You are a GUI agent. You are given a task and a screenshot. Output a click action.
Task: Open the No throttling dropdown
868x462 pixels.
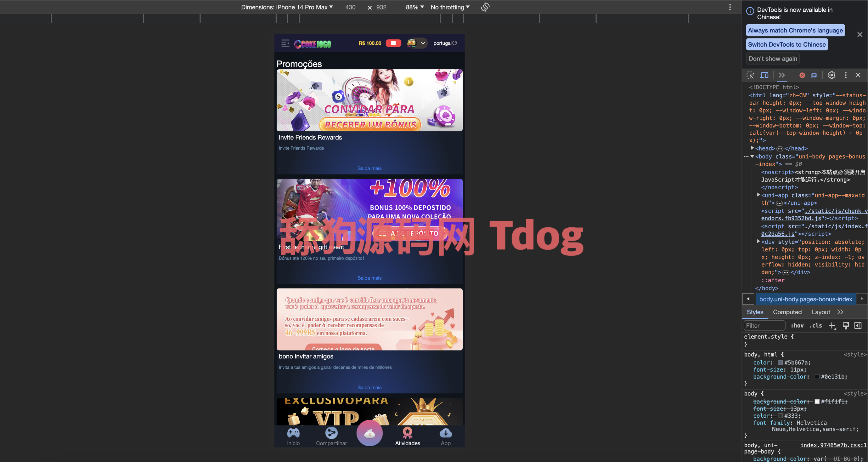tap(450, 7)
